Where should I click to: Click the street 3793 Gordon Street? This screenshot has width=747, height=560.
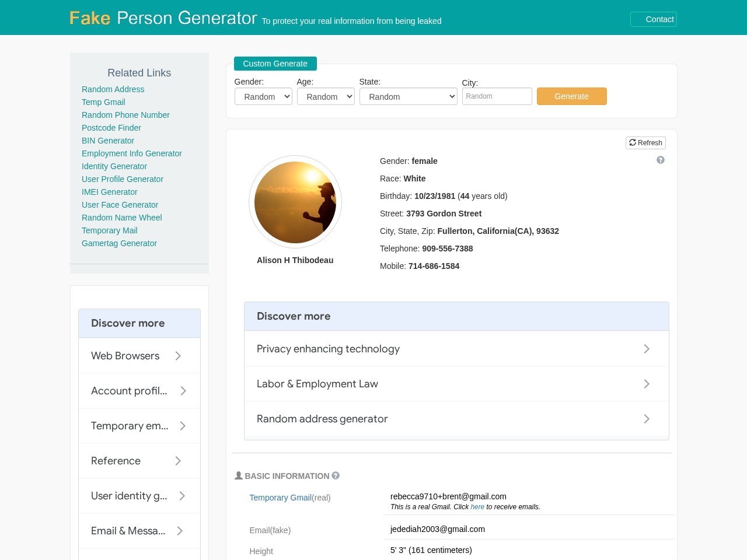click(444, 213)
